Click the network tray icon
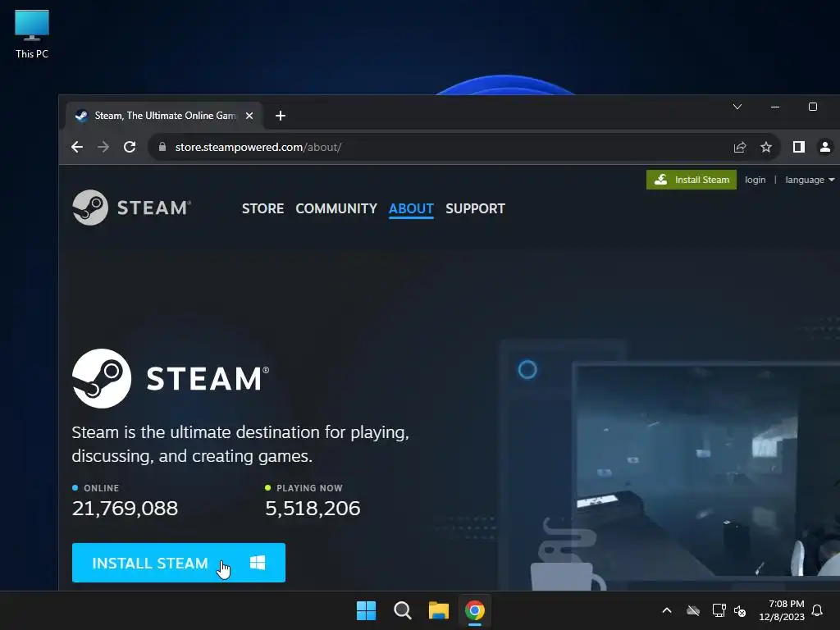Image resolution: width=840 pixels, height=630 pixels. pyautogui.click(x=719, y=610)
